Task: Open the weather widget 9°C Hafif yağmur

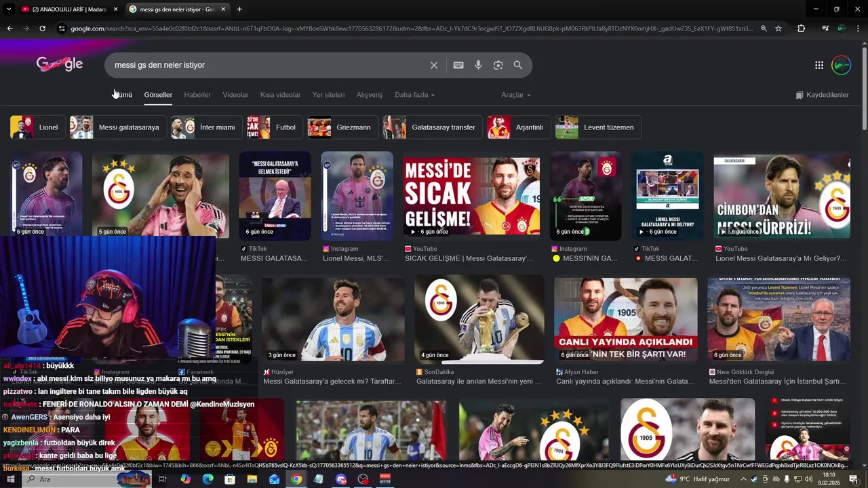Action: 698,479
